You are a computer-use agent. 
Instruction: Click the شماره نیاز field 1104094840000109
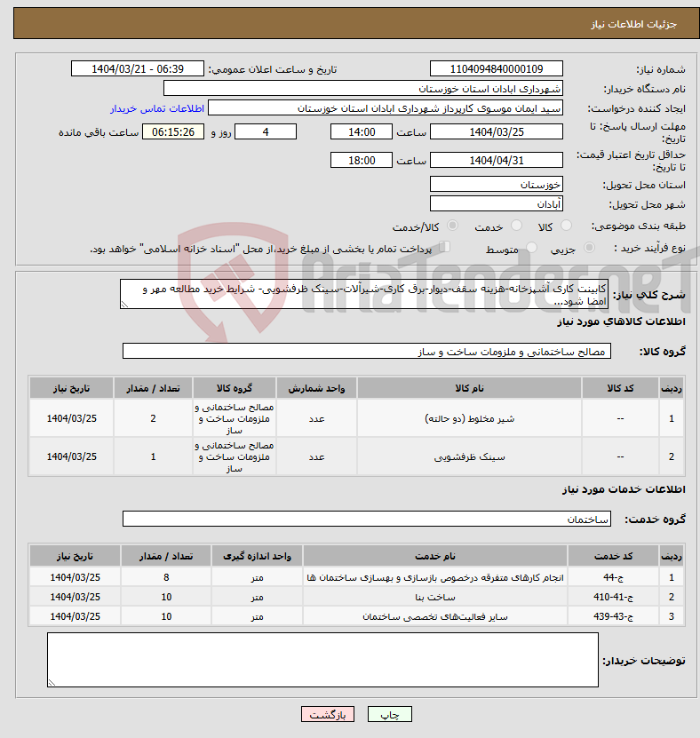point(497,68)
